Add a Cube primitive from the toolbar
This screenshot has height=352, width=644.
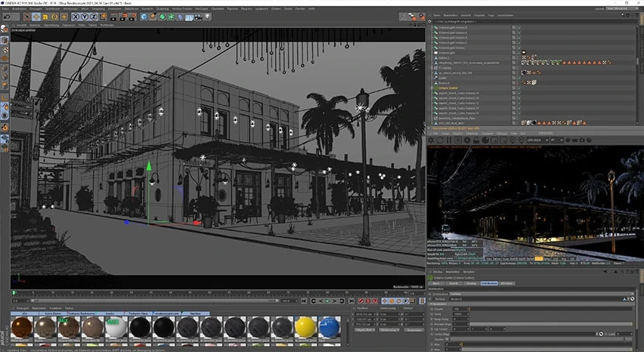pos(144,17)
